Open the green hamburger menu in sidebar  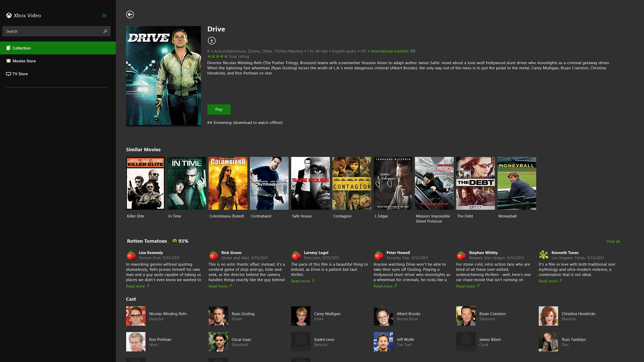[x=104, y=16]
